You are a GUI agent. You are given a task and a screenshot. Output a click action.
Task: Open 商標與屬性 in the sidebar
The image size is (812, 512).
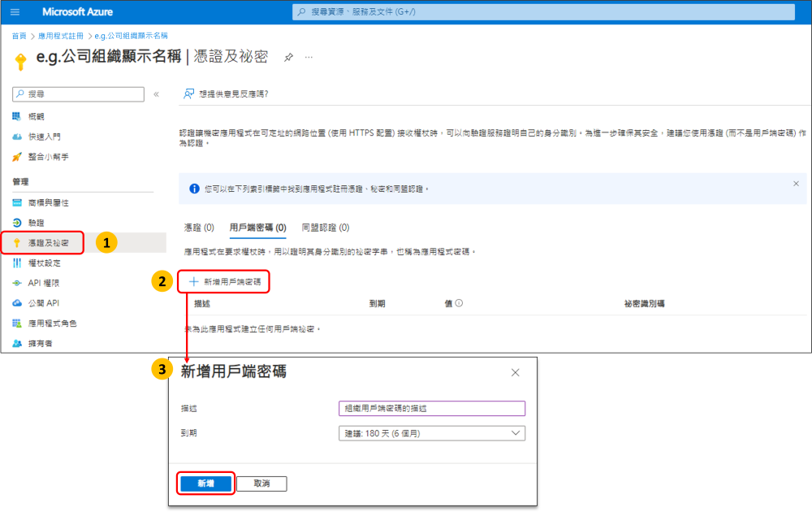pos(48,202)
